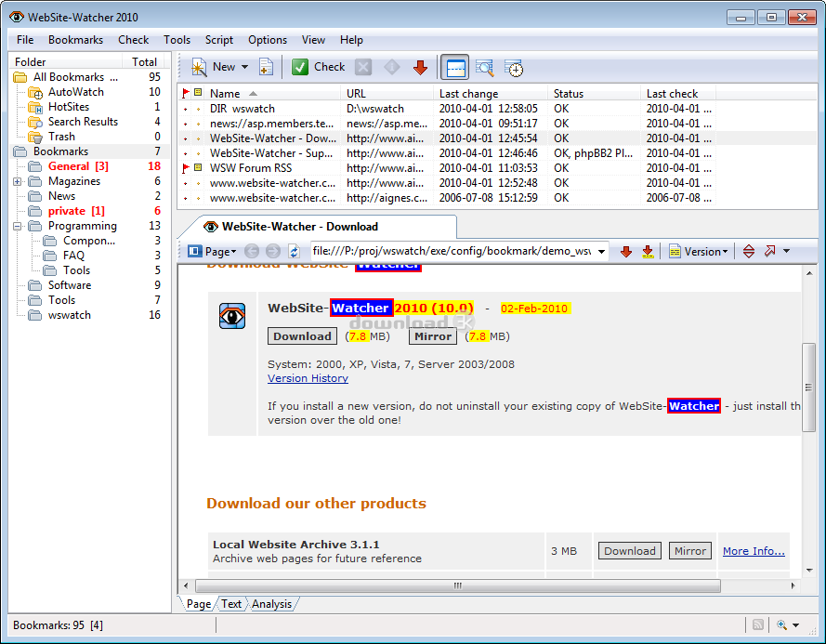The height and width of the screenshot is (644, 826).
Task: Toggle the browser view layout icon
Action: (x=454, y=67)
